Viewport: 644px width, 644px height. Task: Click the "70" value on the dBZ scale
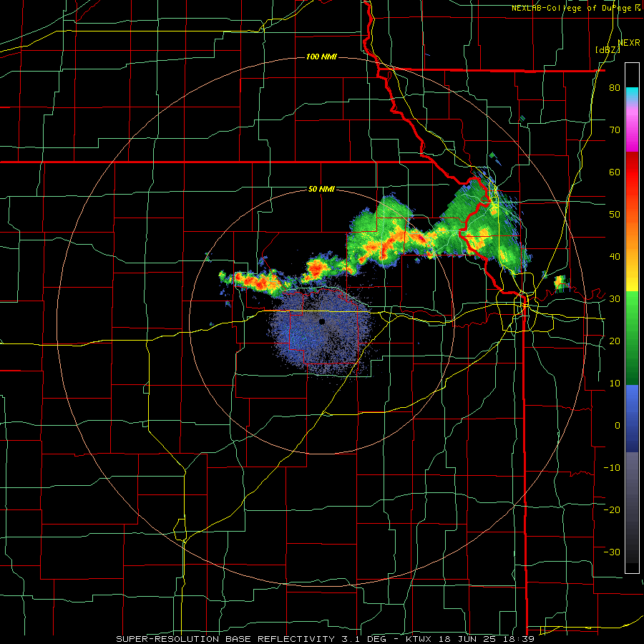point(615,130)
